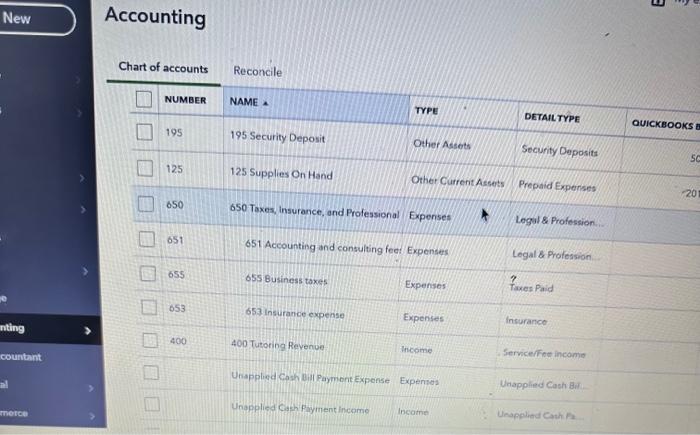This screenshot has width=700, height=435.
Task: Select 650 Taxes, Insurance, and Professional name
Action: 314,211
